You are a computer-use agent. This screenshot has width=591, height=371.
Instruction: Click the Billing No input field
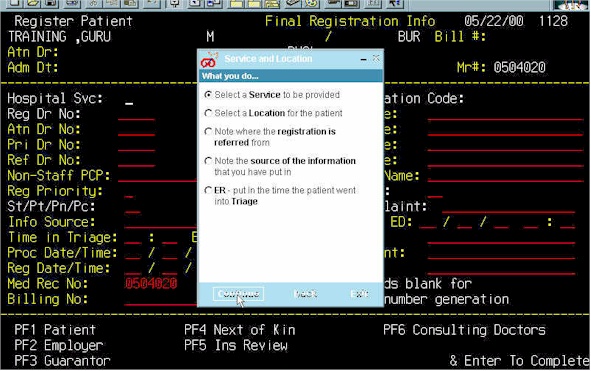(161, 300)
